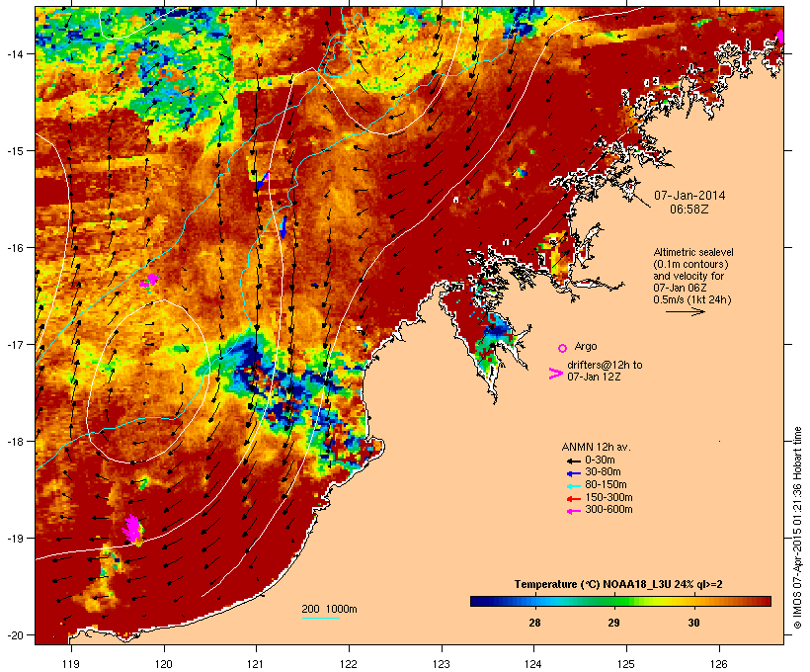810x672 pixels.
Task: Click the Altimetric sealevel text
Action: pos(693,252)
